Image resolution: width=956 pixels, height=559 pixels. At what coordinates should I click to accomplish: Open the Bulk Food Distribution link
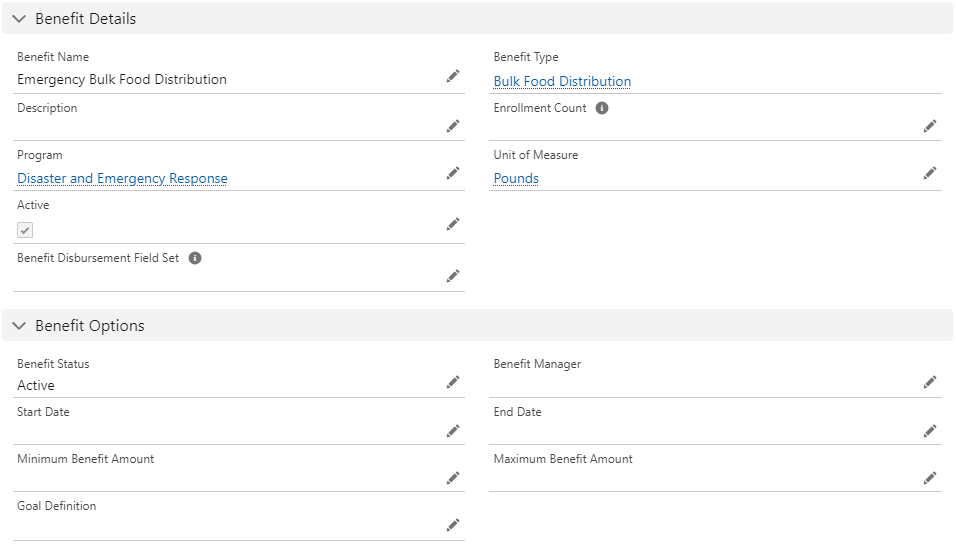click(562, 81)
